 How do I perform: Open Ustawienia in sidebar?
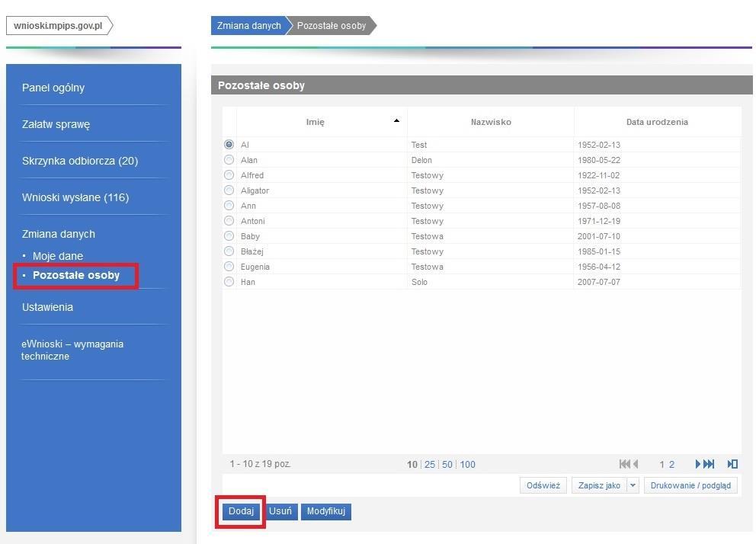point(47,307)
